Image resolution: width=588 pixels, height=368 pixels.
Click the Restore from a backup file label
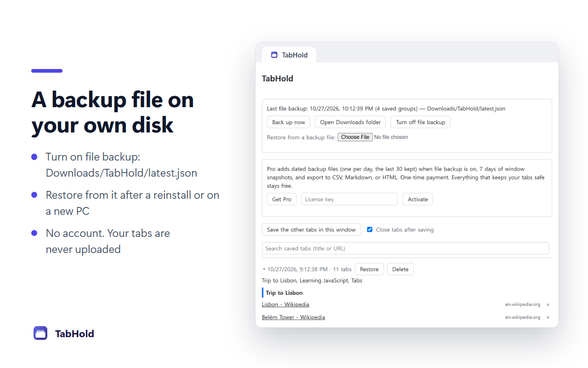301,137
